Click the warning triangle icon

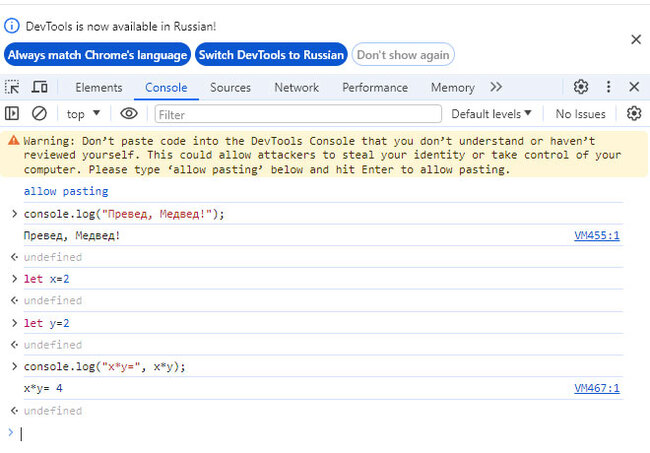click(x=14, y=141)
